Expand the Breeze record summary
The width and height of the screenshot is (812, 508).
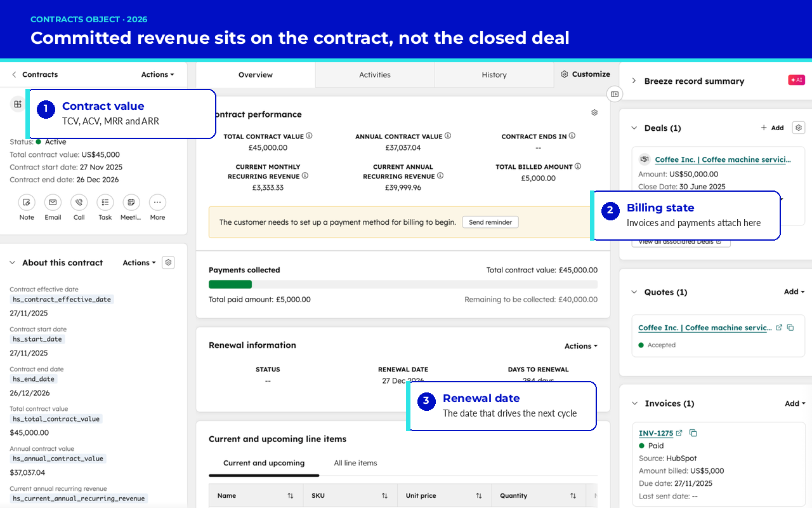pyautogui.click(x=633, y=81)
